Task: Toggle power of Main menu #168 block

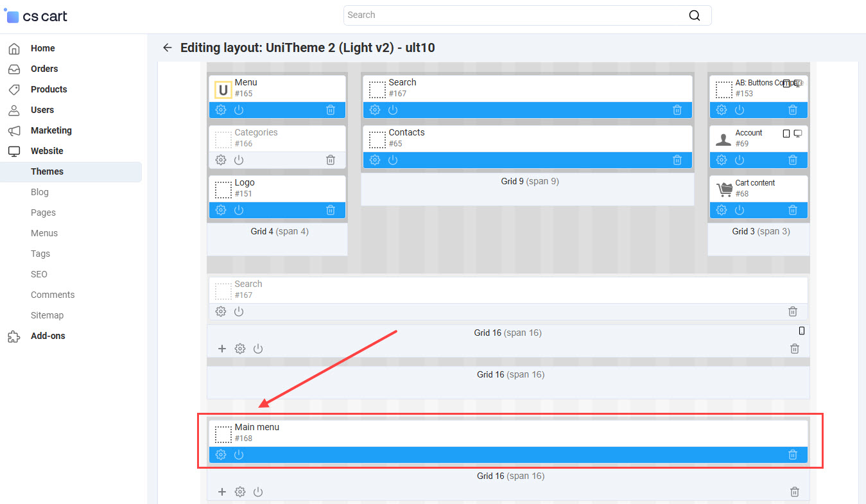Action: [x=239, y=455]
